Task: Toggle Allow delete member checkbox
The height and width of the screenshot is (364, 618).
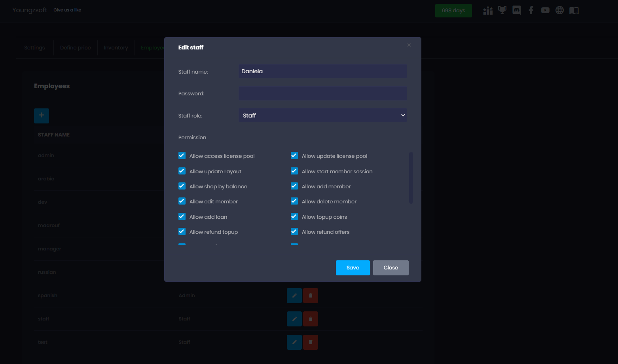Action: tap(294, 201)
